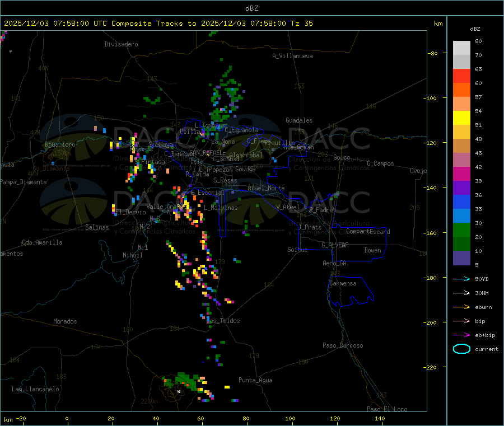Viewport: 504px width, 426px height.
Task: Click the Soitue map label
Action: pyautogui.click(x=297, y=250)
